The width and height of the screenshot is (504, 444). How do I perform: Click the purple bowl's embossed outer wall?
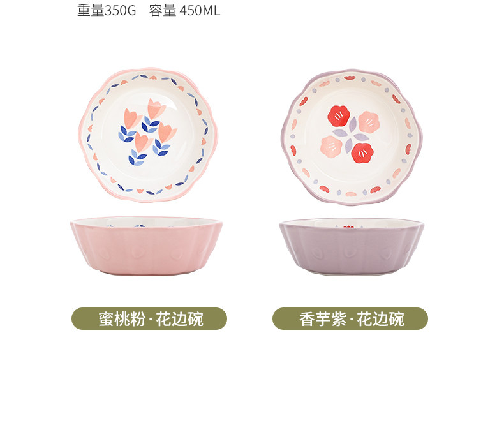[x=352, y=251]
